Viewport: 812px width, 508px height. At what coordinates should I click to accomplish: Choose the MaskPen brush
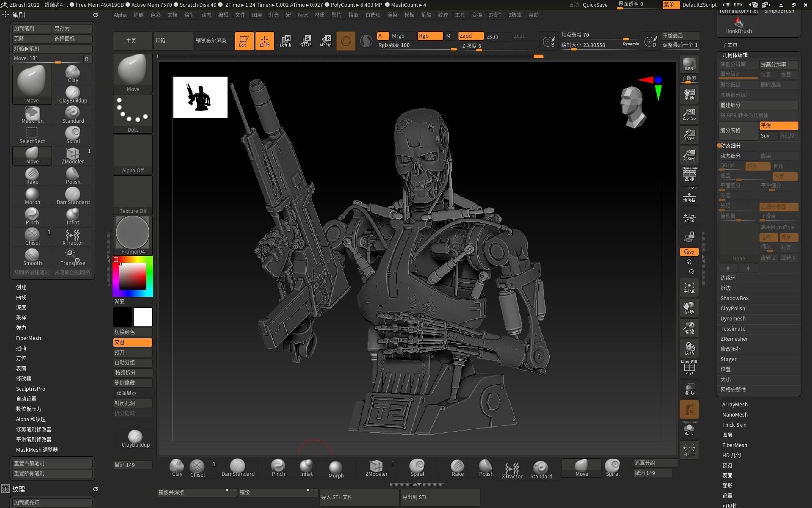[x=32, y=115]
